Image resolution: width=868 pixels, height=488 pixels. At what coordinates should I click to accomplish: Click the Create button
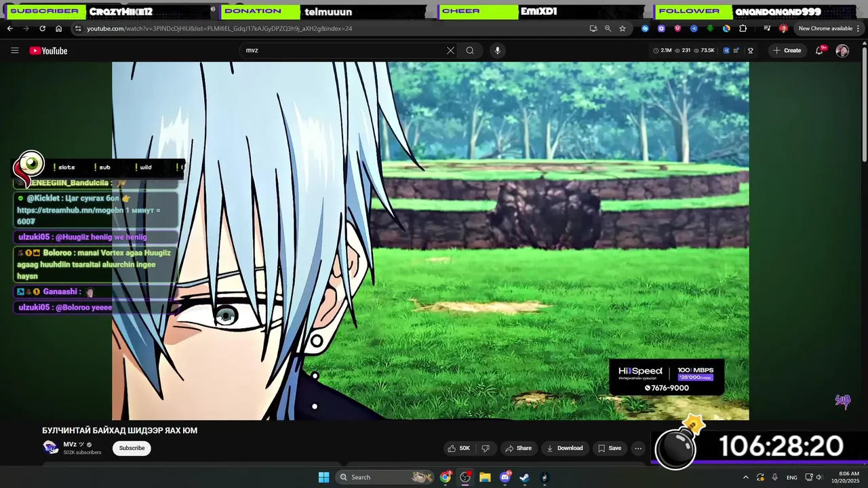tap(787, 50)
